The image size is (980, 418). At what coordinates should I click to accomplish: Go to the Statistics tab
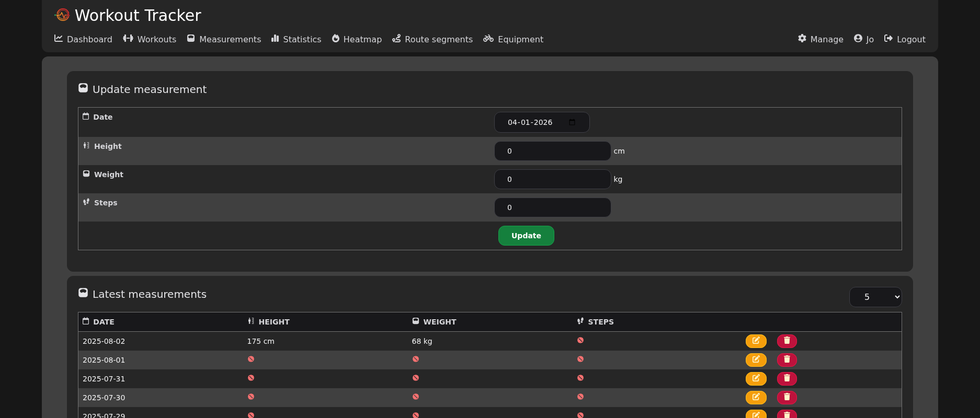[x=296, y=39]
